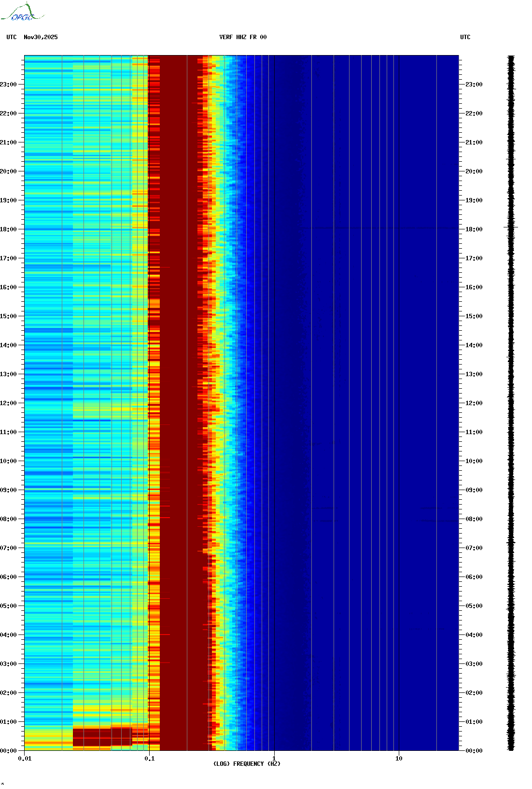Select the 18:00 tick on right time axis

pyautogui.click(x=474, y=229)
